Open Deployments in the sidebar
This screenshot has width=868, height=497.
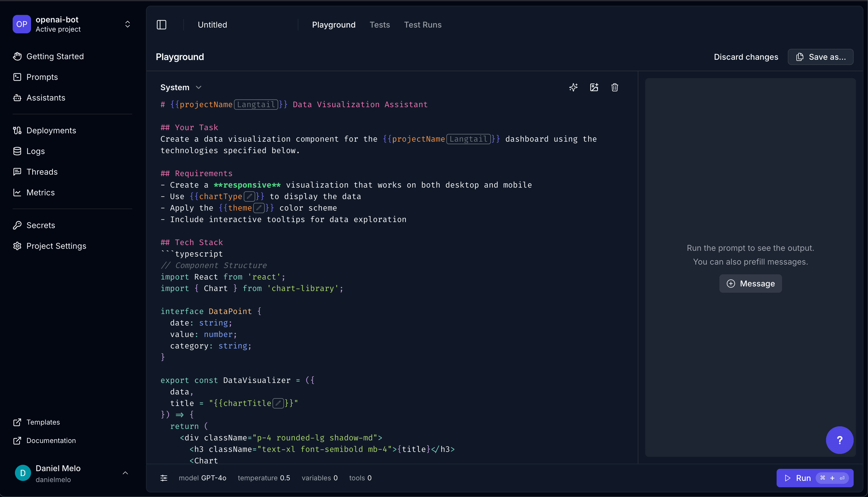pos(51,130)
